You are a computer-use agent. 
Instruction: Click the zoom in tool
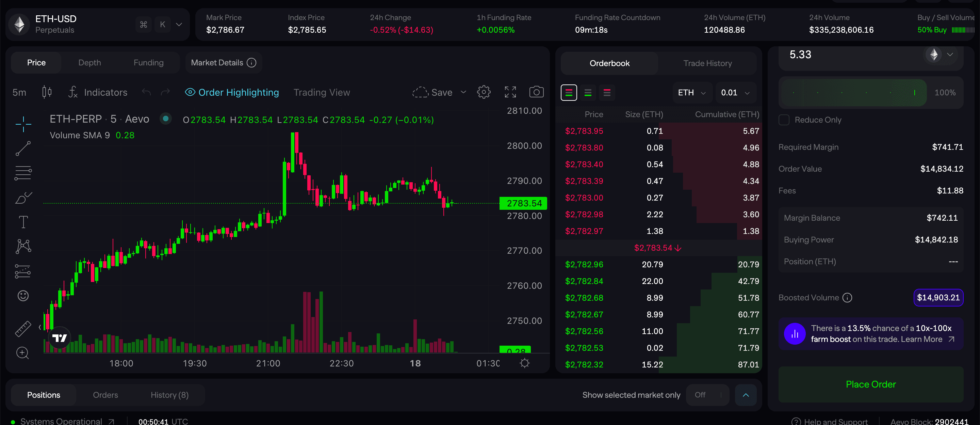(22, 353)
